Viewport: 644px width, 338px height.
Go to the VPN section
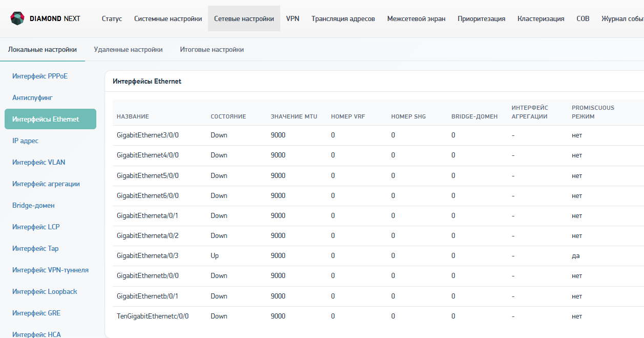pyautogui.click(x=293, y=18)
